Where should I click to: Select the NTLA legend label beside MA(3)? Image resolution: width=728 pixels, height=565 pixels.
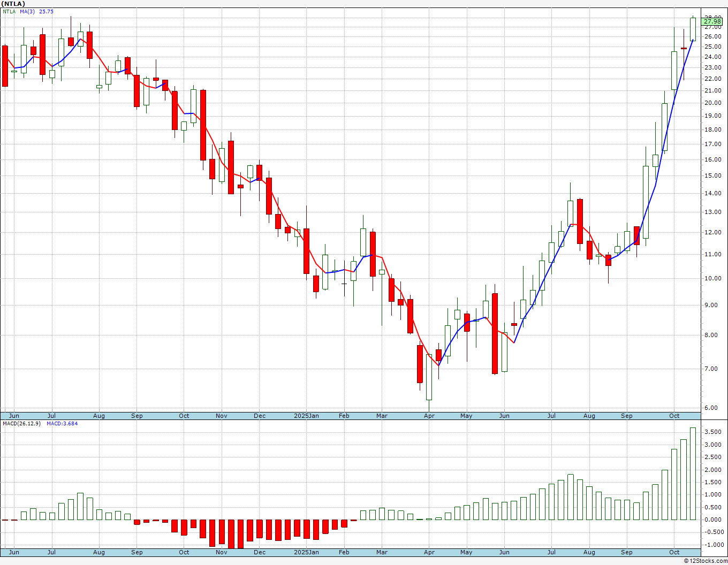click(x=9, y=11)
